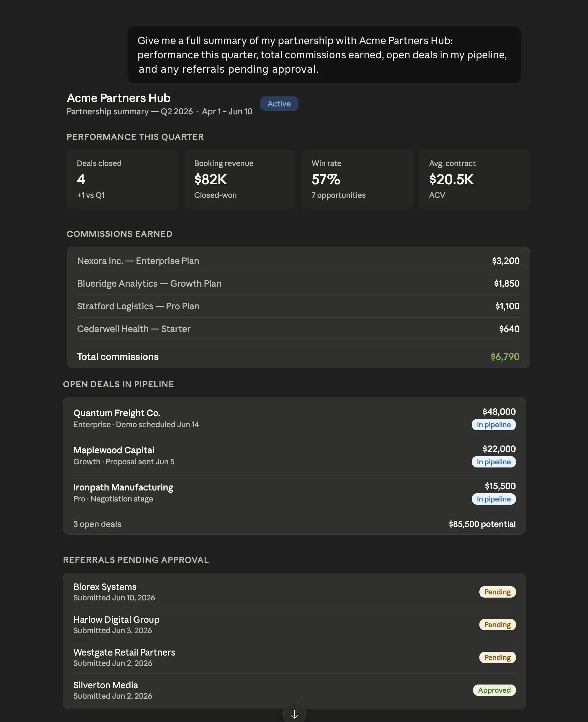The width and height of the screenshot is (588, 722).
Task: Open the Deals closed card
Action: pyautogui.click(x=122, y=179)
